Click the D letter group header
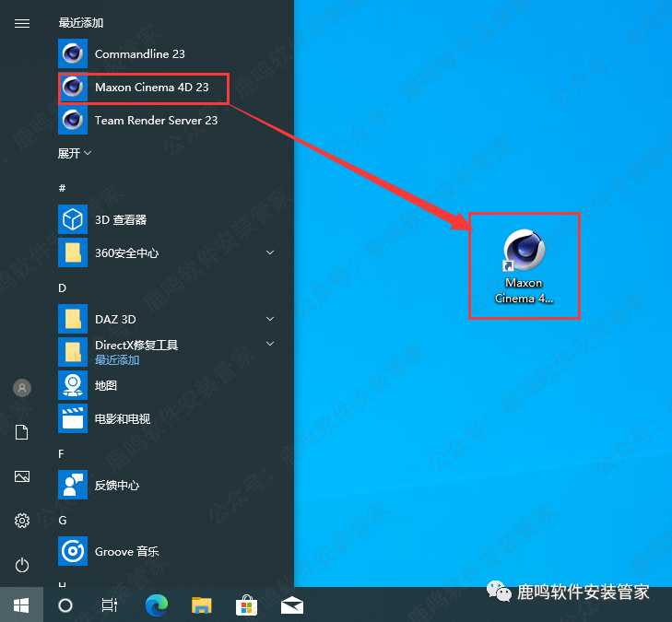The width and height of the screenshot is (672, 622). (62, 288)
